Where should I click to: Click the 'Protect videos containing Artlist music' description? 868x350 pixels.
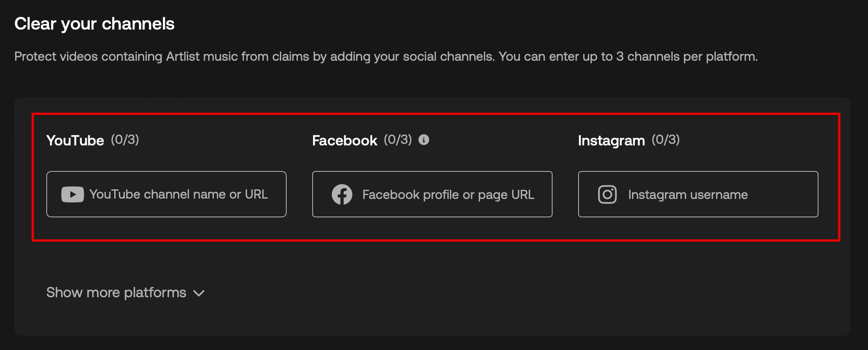pyautogui.click(x=386, y=57)
